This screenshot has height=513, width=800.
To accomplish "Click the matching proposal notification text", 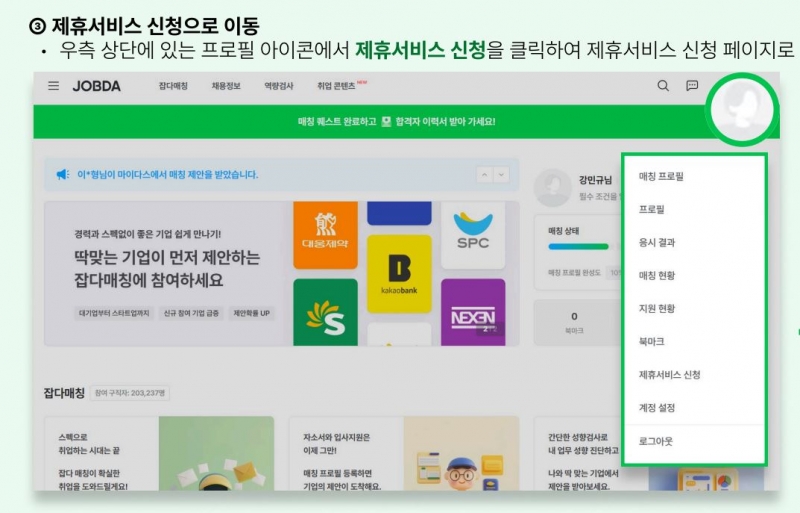I will point(167,174).
